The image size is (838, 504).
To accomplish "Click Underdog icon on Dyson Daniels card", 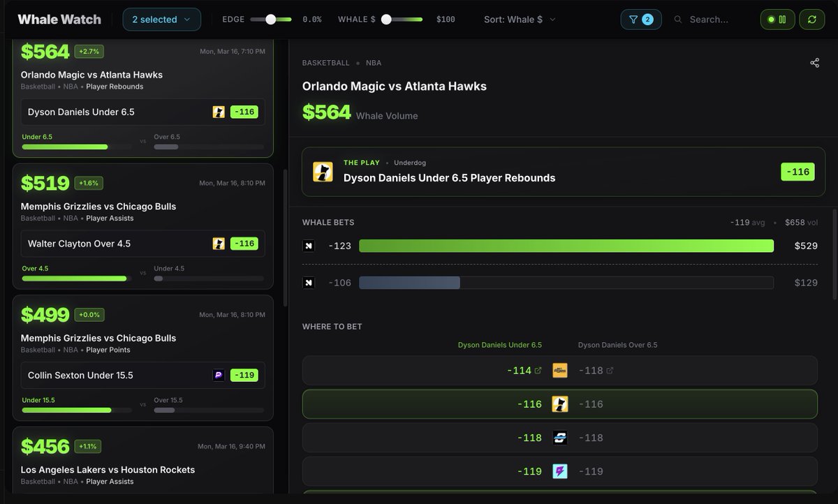I will tap(219, 112).
